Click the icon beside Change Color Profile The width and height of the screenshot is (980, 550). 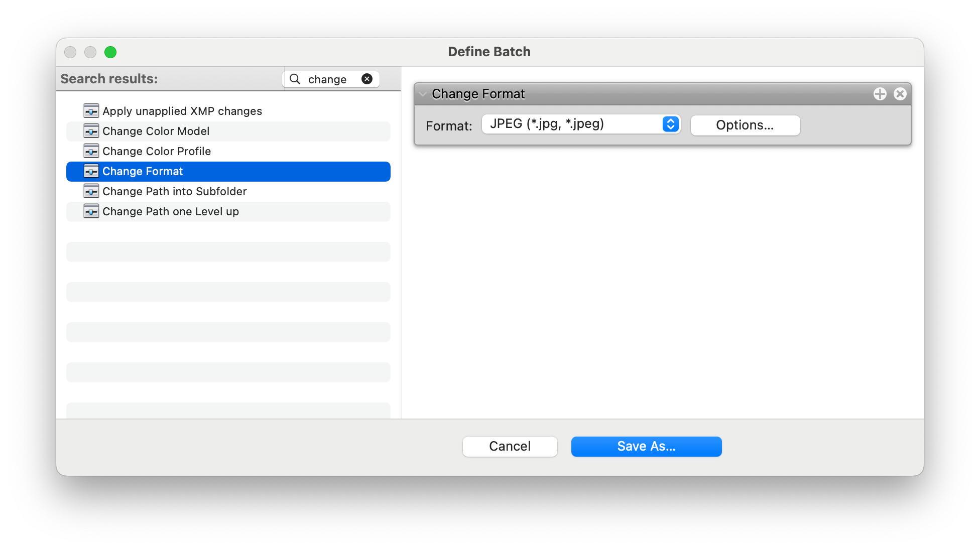[91, 151]
